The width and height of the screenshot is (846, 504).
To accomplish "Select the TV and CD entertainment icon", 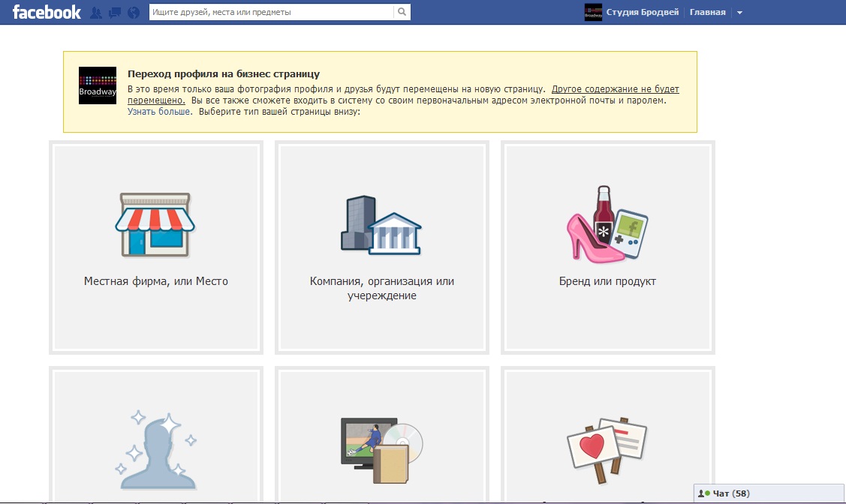I will [382, 450].
